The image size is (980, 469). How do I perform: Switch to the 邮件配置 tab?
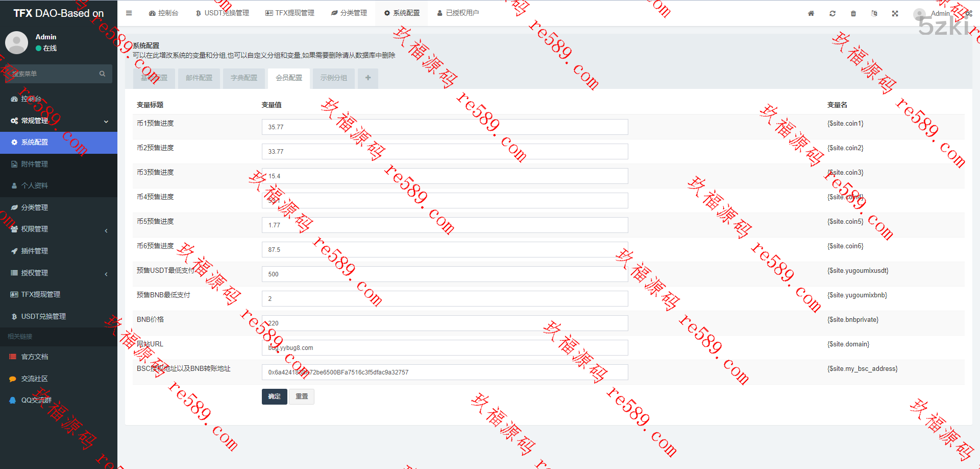[x=199, y=78]
